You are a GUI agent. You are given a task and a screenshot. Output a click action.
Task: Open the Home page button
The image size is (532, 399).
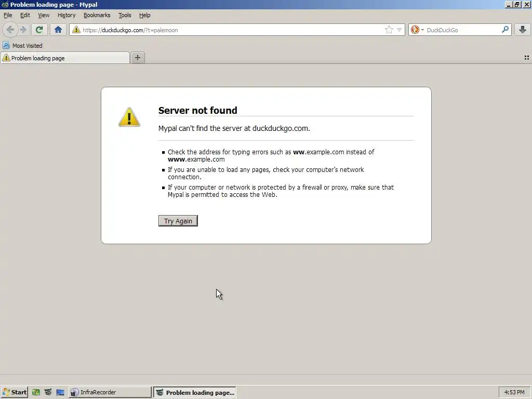[x=58, y=30]
